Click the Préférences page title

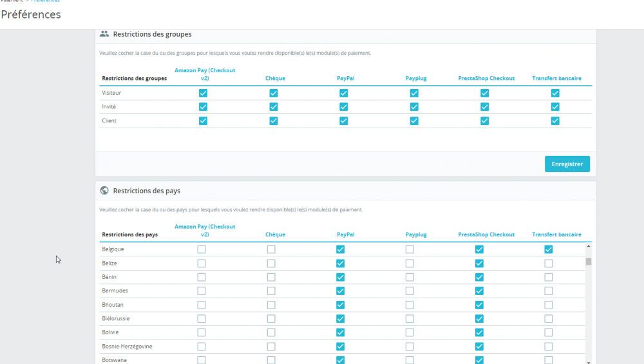pyautogui.click(x=31, y=14)
